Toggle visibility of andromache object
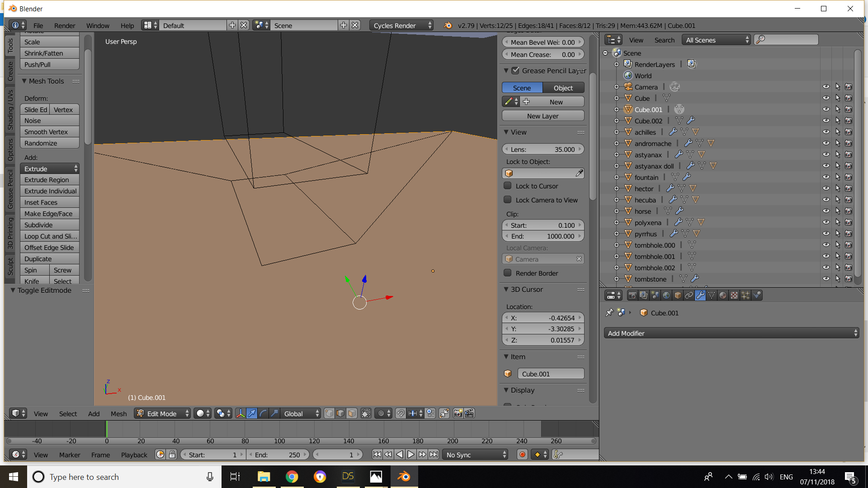 (825, 143)
